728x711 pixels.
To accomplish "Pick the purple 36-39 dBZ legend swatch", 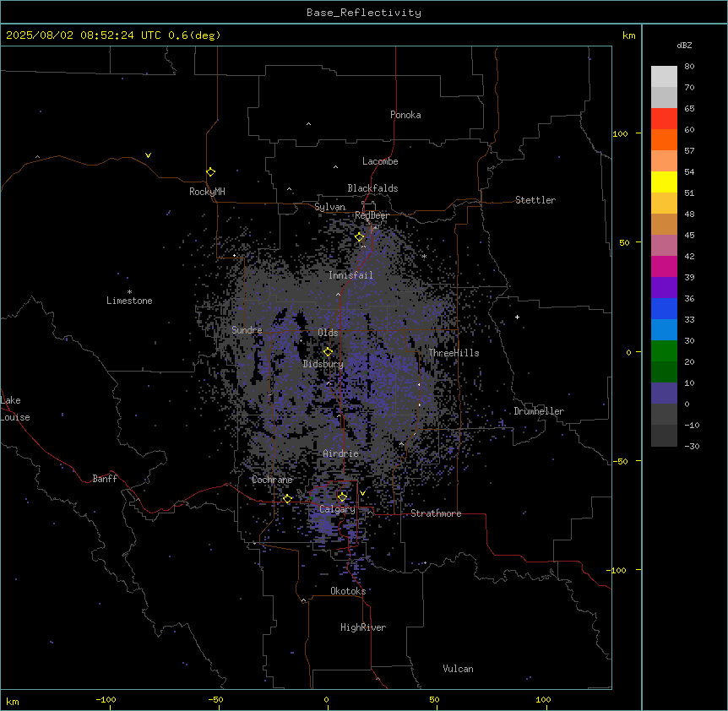I will click(x=664, y=288).
